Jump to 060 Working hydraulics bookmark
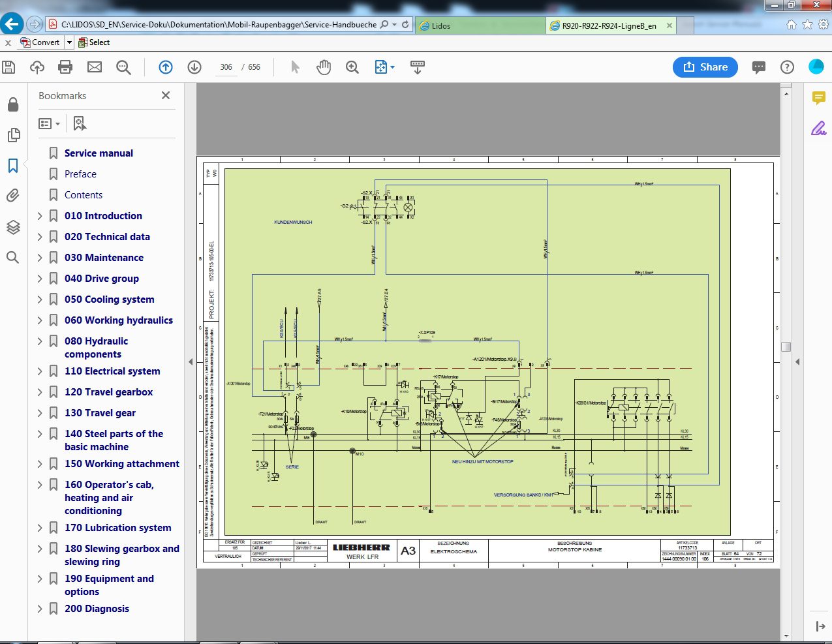 pos(119,320)
